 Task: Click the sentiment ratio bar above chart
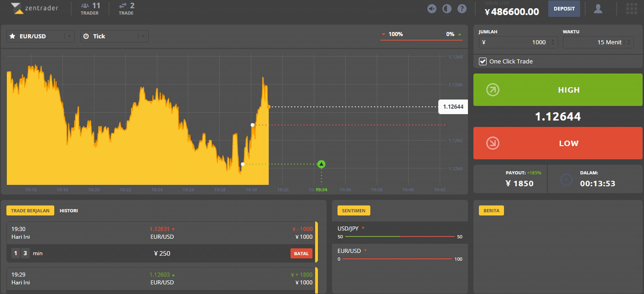coord(421,40)
